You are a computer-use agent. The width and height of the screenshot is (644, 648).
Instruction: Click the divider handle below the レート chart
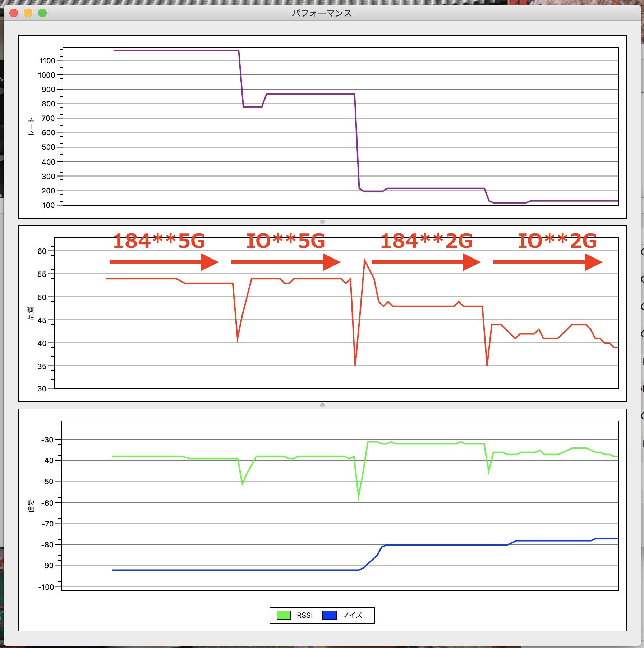(x=322, y=222)
